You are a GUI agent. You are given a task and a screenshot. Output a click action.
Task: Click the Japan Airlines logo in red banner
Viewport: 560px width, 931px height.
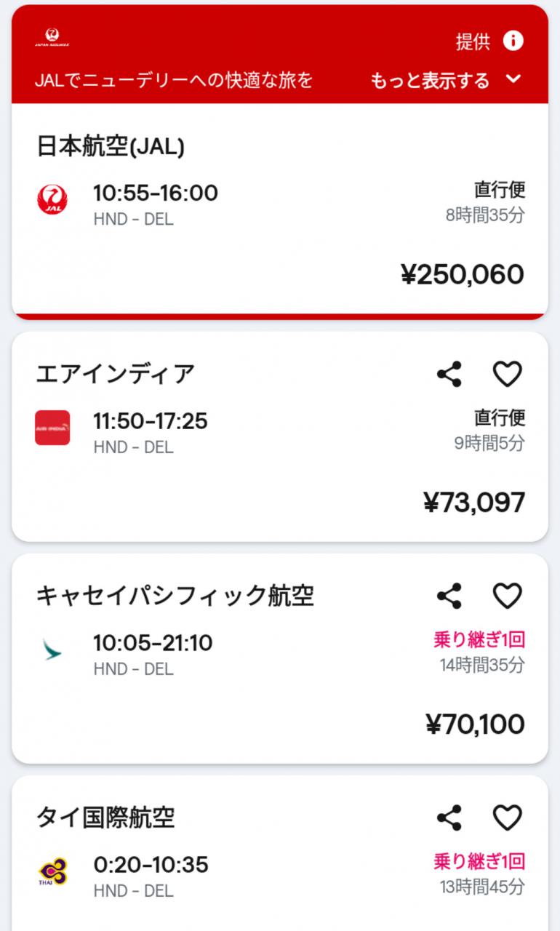(x=52, y=38)
